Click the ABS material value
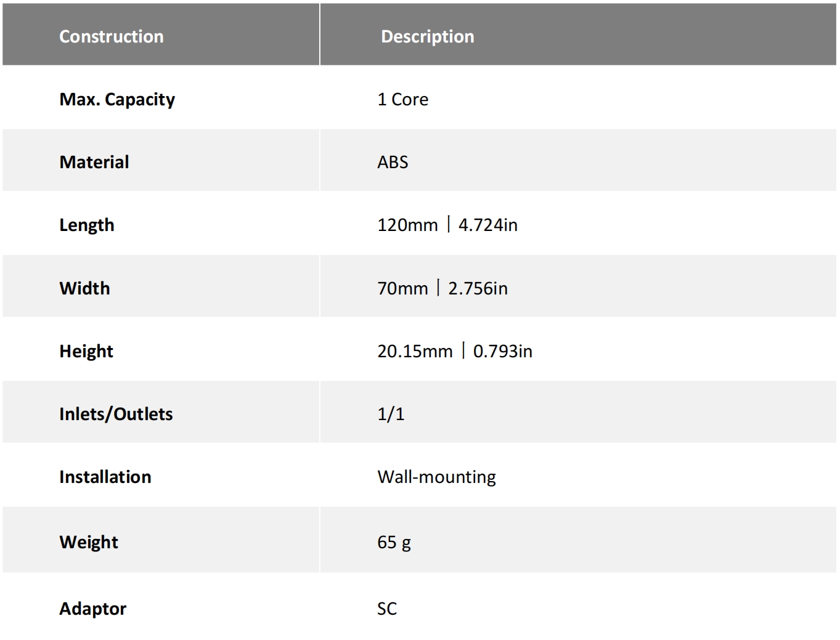Image resolution: width=840 pixels, height=640 pixels. (393, 162)
